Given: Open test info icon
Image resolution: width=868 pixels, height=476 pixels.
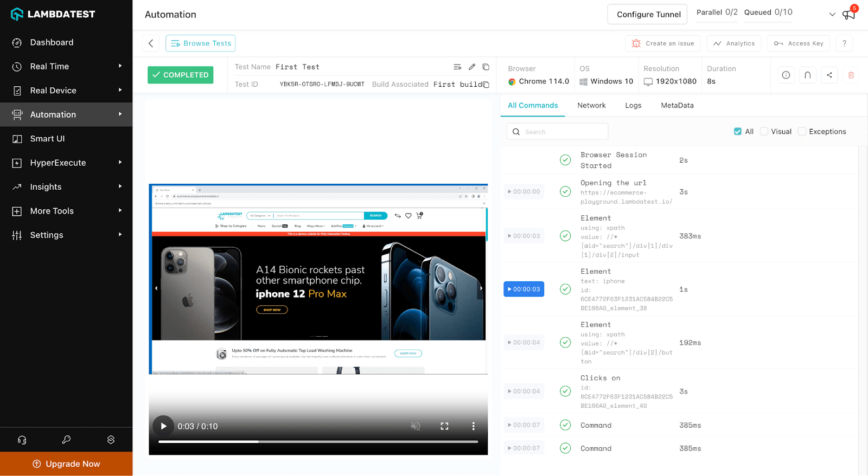Looking at the screenshot, I should [786, 75].
